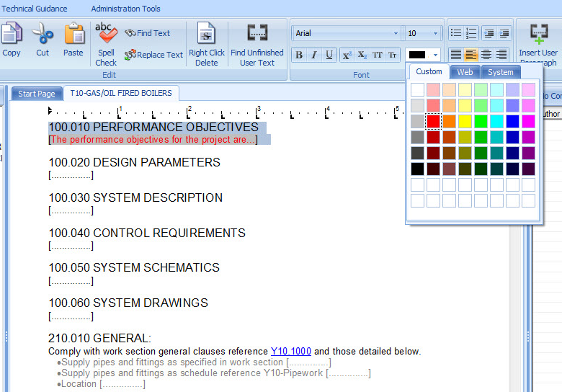562x392 pixels.
Task: Toggle bold formatting
Action: 299,55
